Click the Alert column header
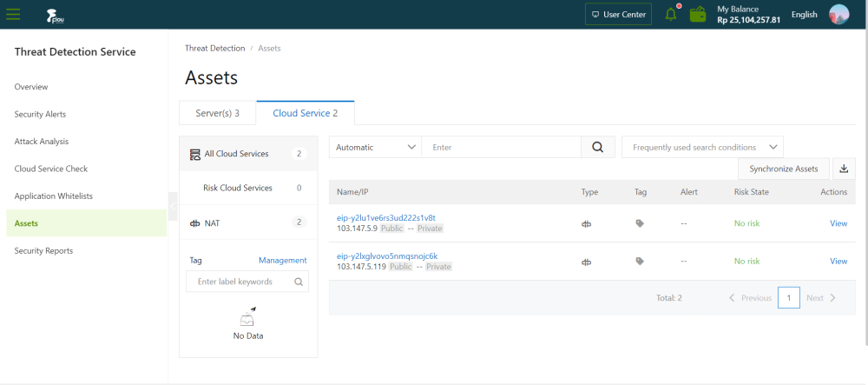Viewport: 868px width, 385px height. point(688,192)
